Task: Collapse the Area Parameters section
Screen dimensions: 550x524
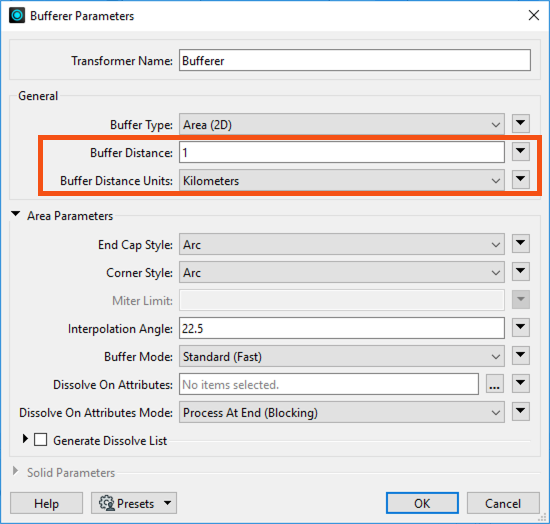Action: (x=15, y=214)
